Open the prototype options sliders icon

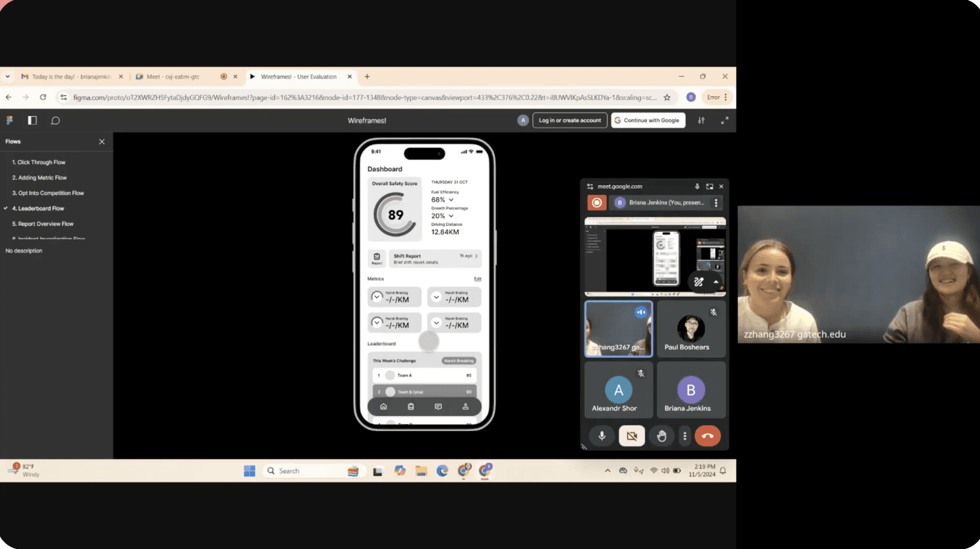click(x=701, y=120)
